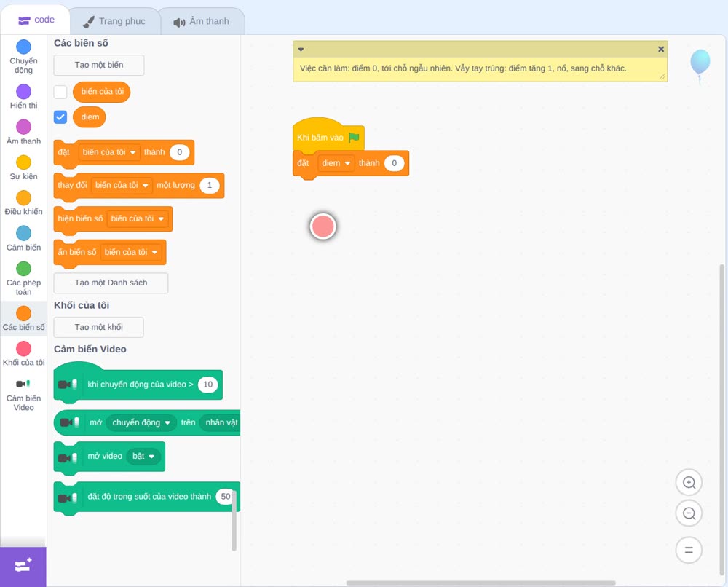The image size is (728, 587).
Task: Uncheck the 'diem' variable checkbox
Action: point(60,117)
